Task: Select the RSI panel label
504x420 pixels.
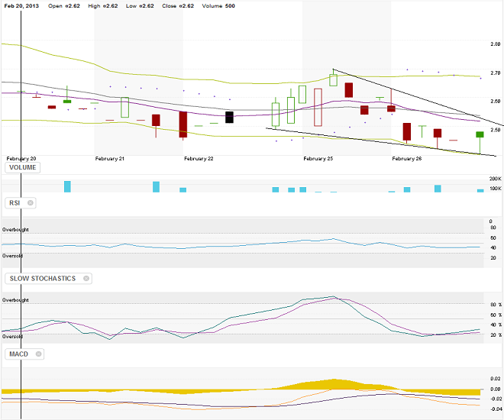Action: click(x=15, y=203)
